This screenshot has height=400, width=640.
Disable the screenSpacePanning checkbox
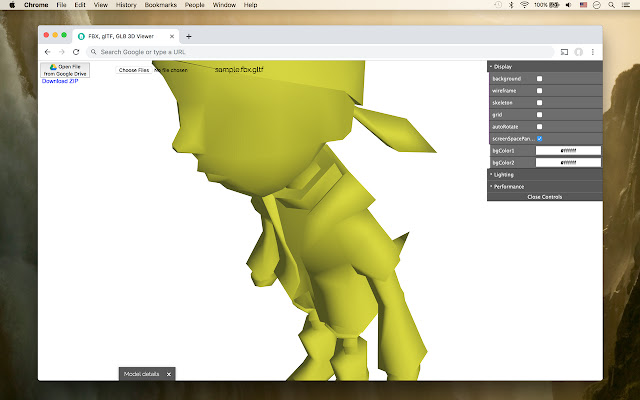(540, 139)
